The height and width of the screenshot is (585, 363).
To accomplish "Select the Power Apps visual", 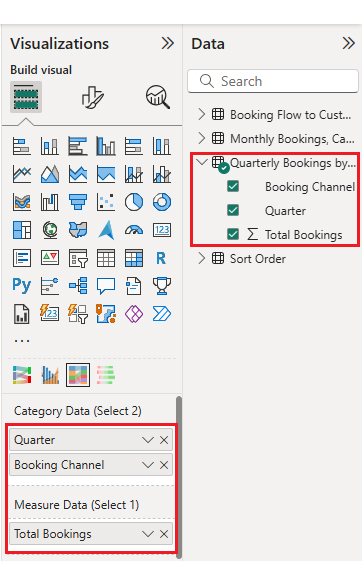I will (134, 314).
